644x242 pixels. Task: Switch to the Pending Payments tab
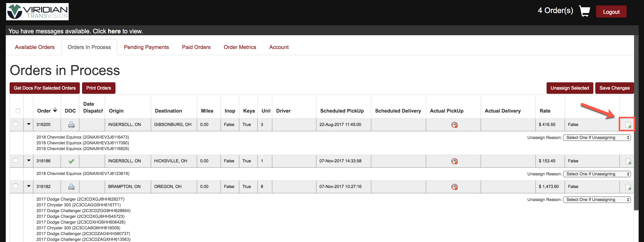[x=146, y=47]
